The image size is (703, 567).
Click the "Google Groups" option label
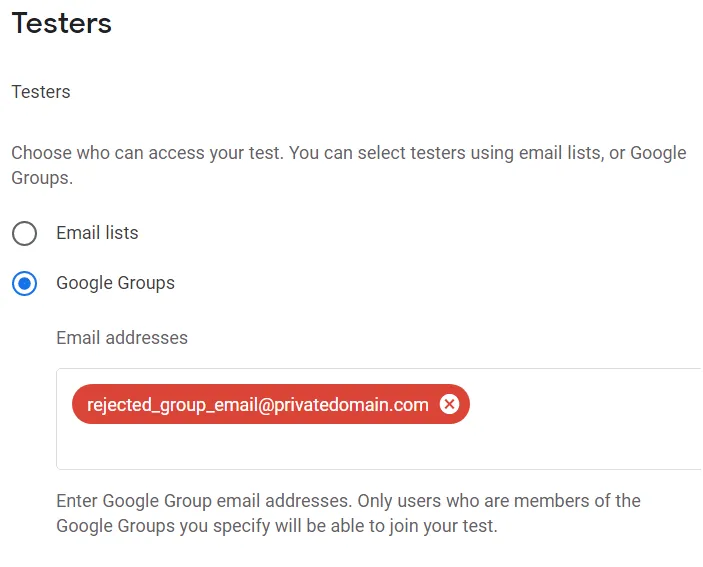(115, 283)
